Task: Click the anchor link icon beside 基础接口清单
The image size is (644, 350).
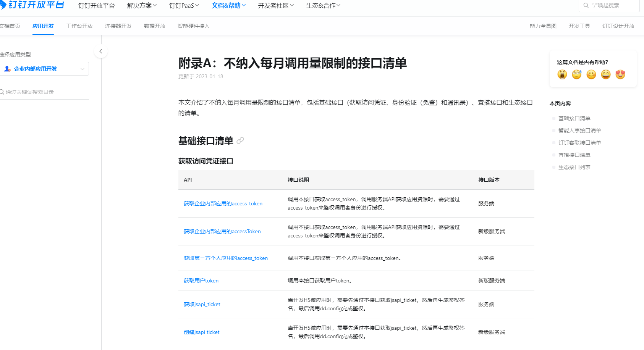Action: point(240,141)
